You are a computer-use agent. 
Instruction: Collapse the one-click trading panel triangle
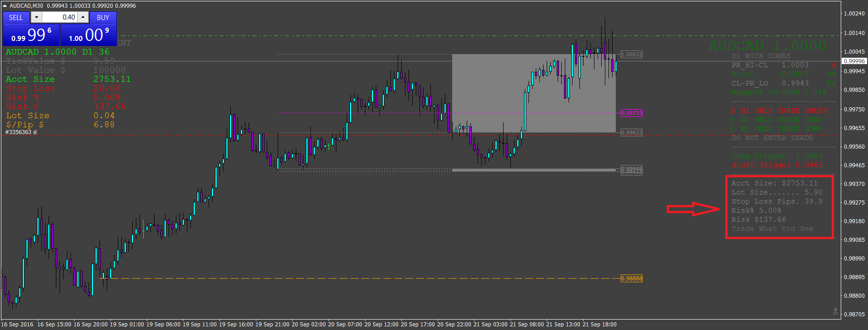pyautogui.click(x=5, y=6)
